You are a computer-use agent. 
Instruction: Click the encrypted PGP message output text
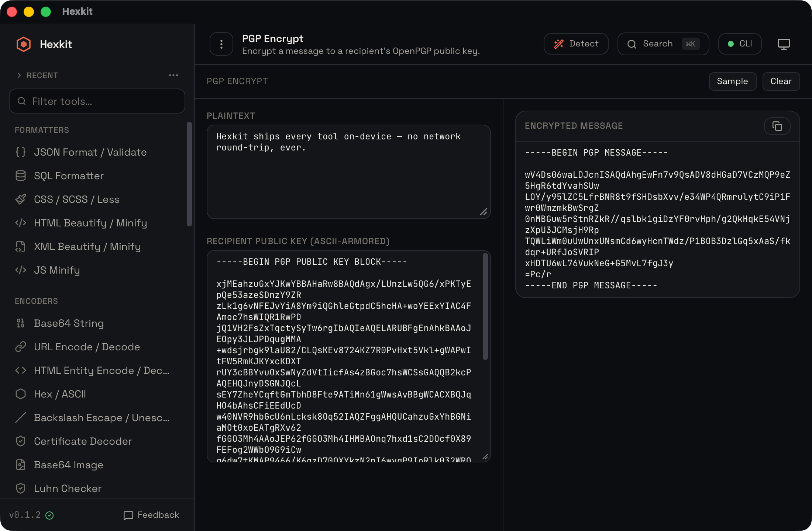[x=657, y=219]
